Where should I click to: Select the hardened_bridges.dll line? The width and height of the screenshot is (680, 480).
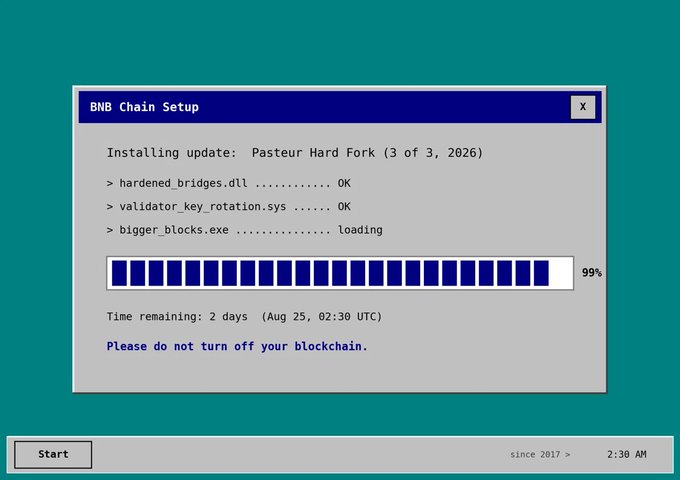pyautogui.click(x=229, y=183)
